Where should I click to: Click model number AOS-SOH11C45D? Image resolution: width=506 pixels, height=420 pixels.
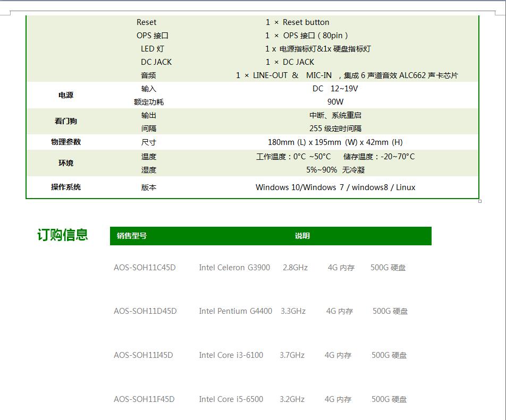[x=145, y=268]
